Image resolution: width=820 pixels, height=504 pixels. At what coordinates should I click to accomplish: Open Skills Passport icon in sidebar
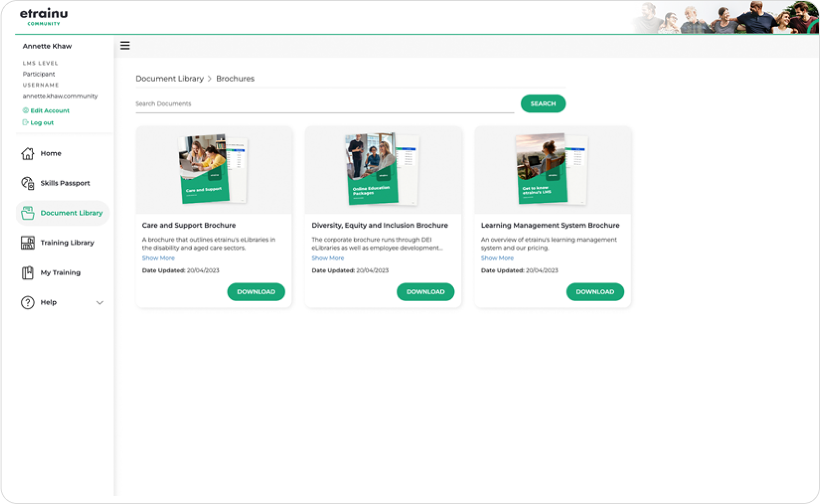tap(27, 183)
